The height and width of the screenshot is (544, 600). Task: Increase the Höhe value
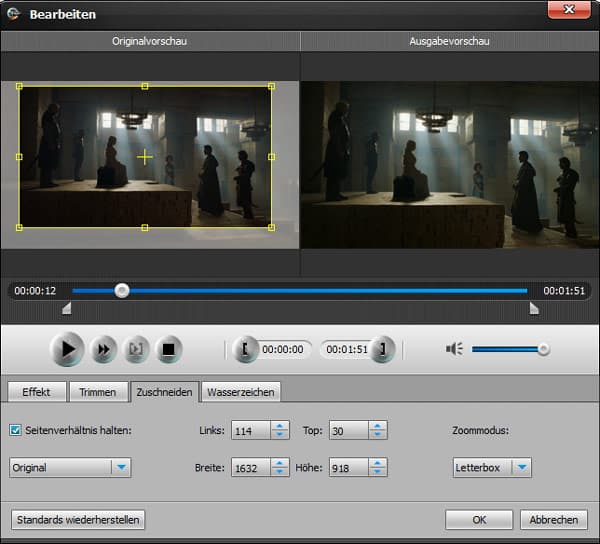pyautogui.click(x=378, y=463)
